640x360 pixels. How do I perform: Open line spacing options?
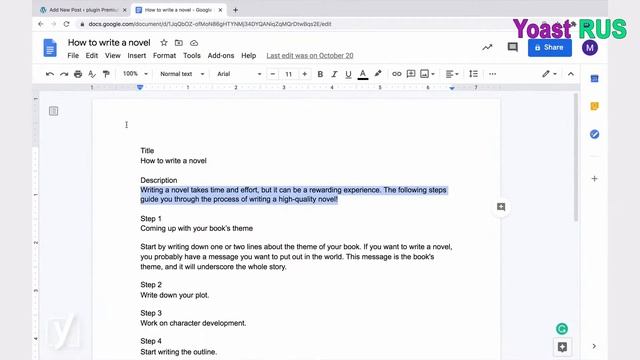(473, 74)
